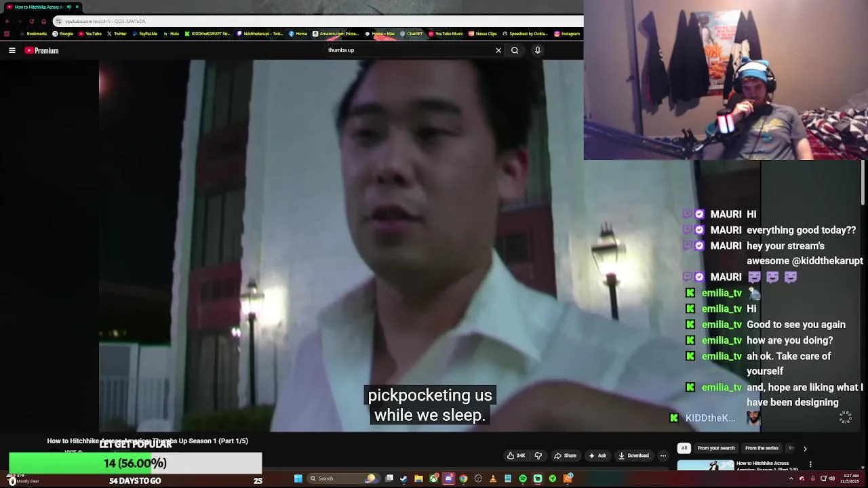Clear the 'thumbs up' search text
The width and height of the screenshot is (868, 488).
(x=498, y=50)
